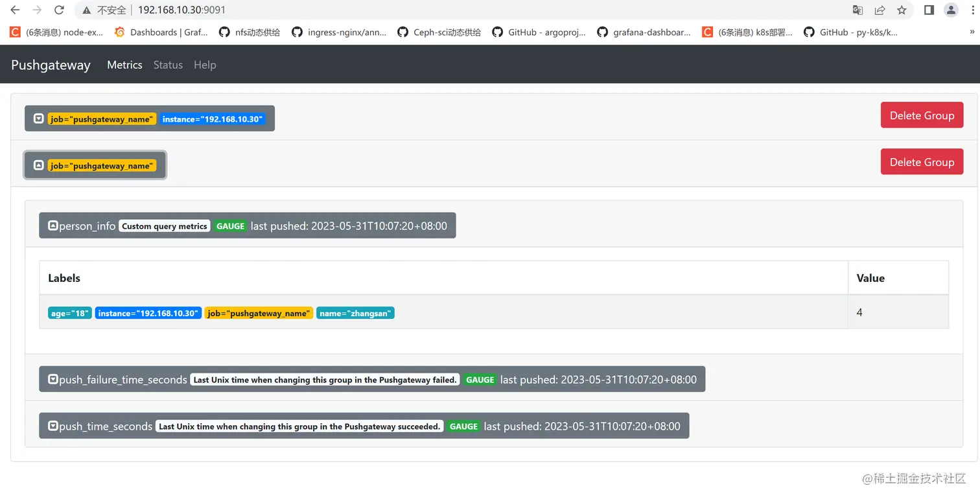Bookmark this page with the star
980x499 pixels.
coord(902,10)
